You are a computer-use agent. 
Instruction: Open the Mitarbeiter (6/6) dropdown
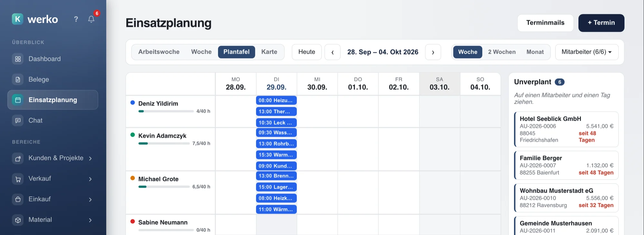coord(587,52)
